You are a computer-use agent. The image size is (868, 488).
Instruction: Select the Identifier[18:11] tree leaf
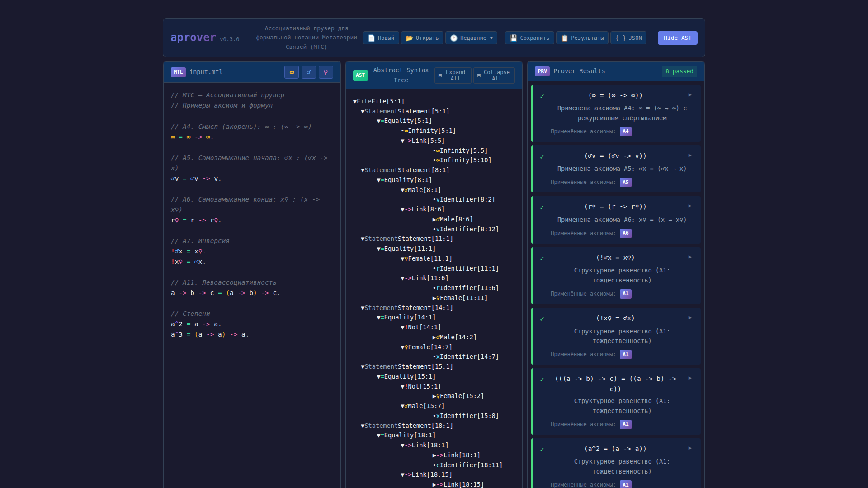(x=470, y=465)
